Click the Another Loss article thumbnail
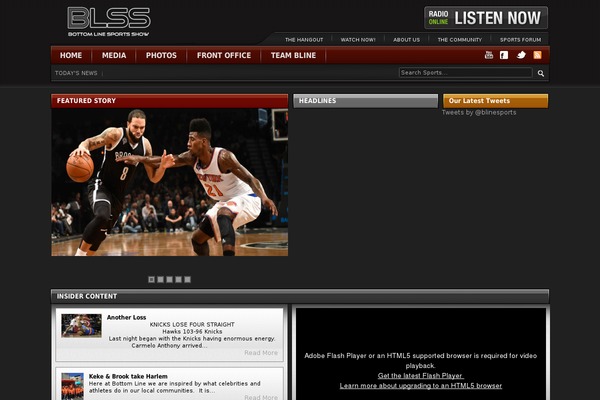 [x=81, y=326]
